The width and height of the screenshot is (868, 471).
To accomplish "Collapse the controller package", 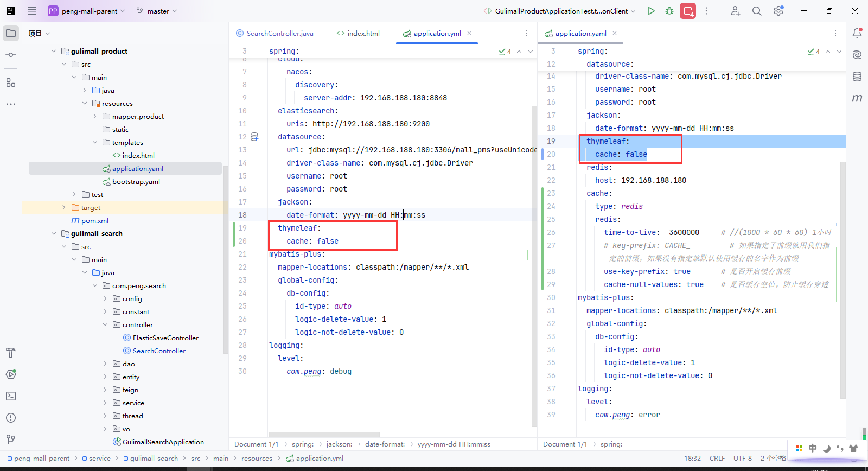I will click(105, 324).
